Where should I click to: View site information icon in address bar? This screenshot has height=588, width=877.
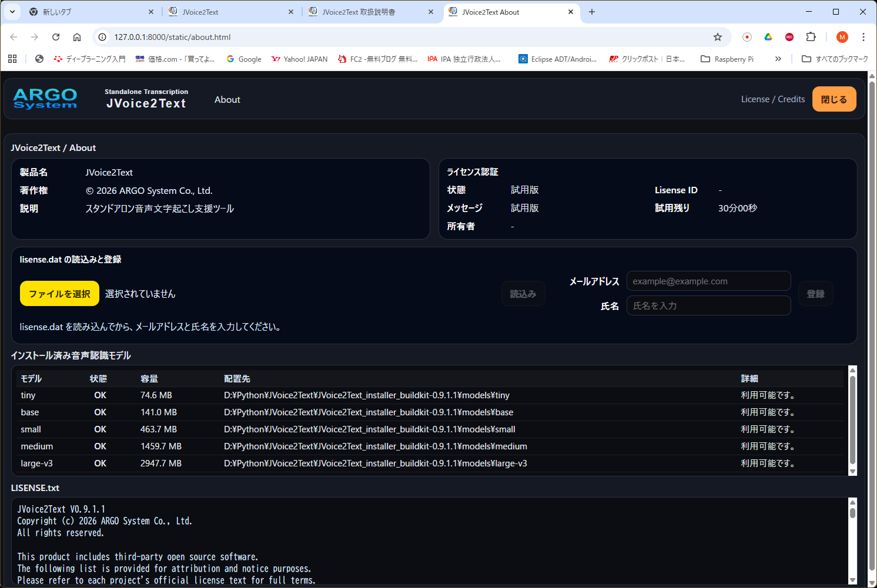tap(102, 37)
